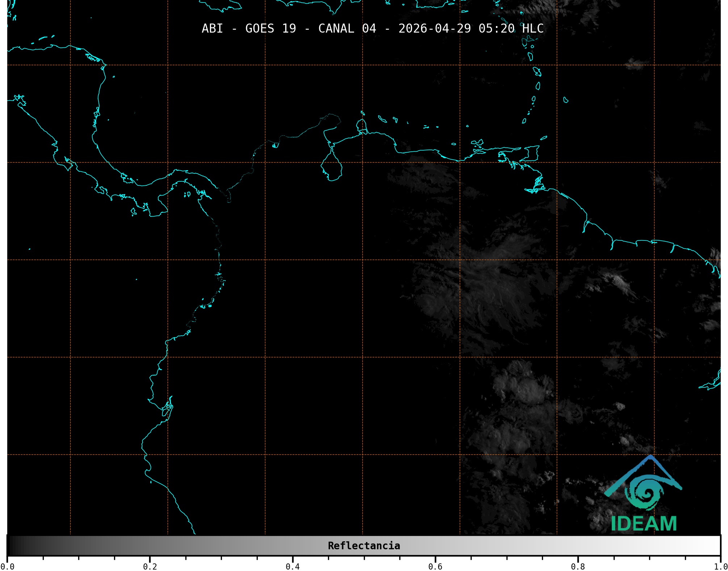This screenshot has width=728, height=571.
Task: Click the Reflectancia colorbar label
Action: [x=364, y=546]
